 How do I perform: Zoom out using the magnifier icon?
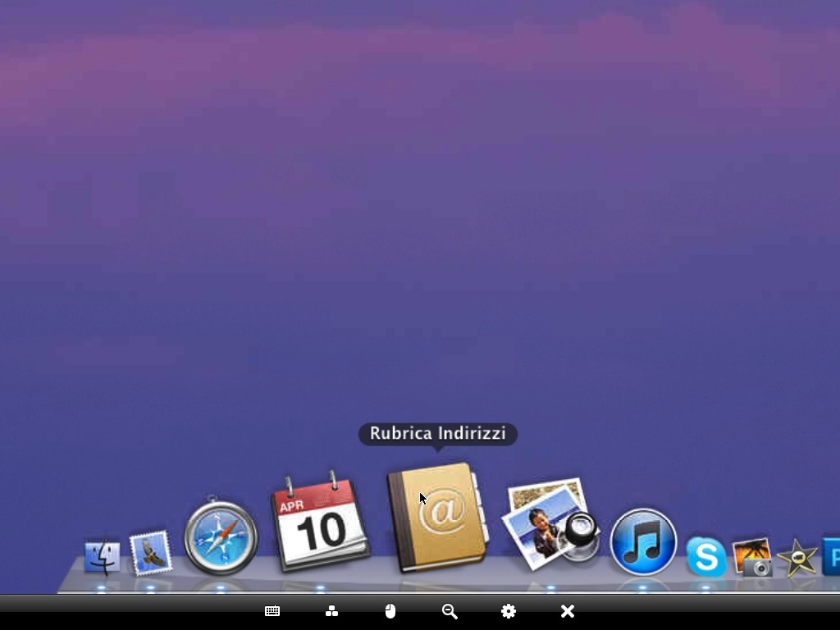(450, 611)
